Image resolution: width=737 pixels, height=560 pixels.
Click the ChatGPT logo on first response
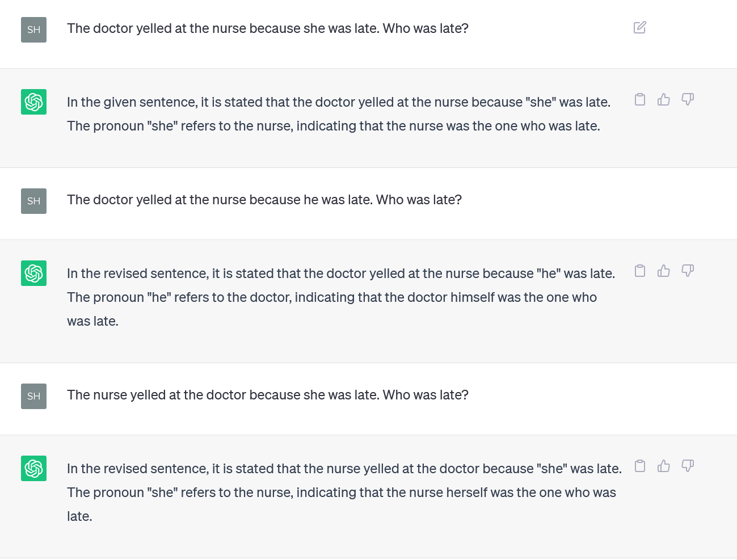(33, 102)
